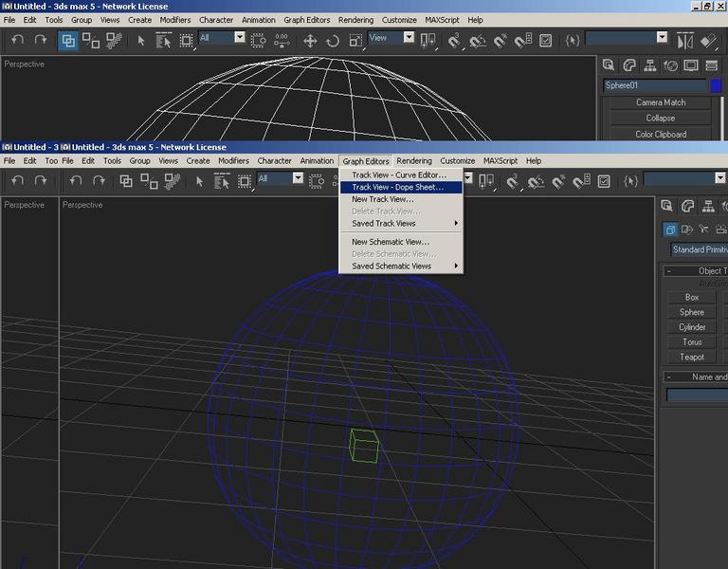Toggle Angle Snap in top window toolbar

click(478, 41)
